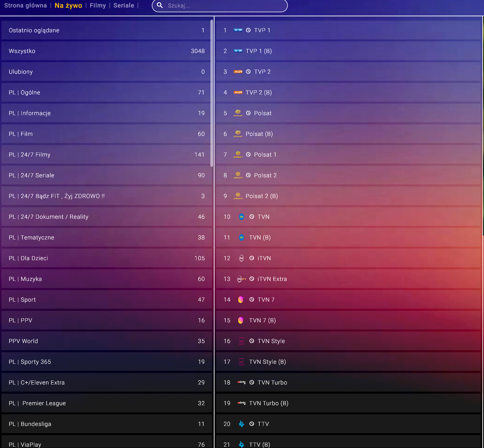The width and height of the screenshot is (484, 448).
Task: Play the TVN Style (B) channel
Action: (267, 362)
